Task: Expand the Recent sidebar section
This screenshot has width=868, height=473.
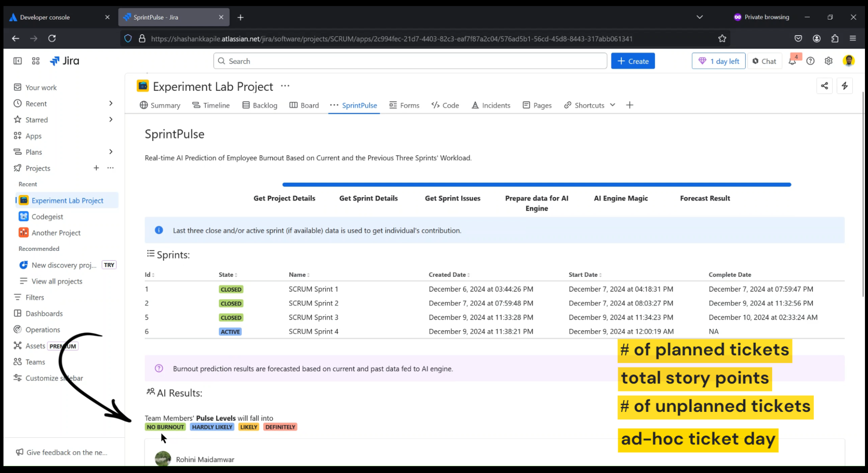Action: 111,103
